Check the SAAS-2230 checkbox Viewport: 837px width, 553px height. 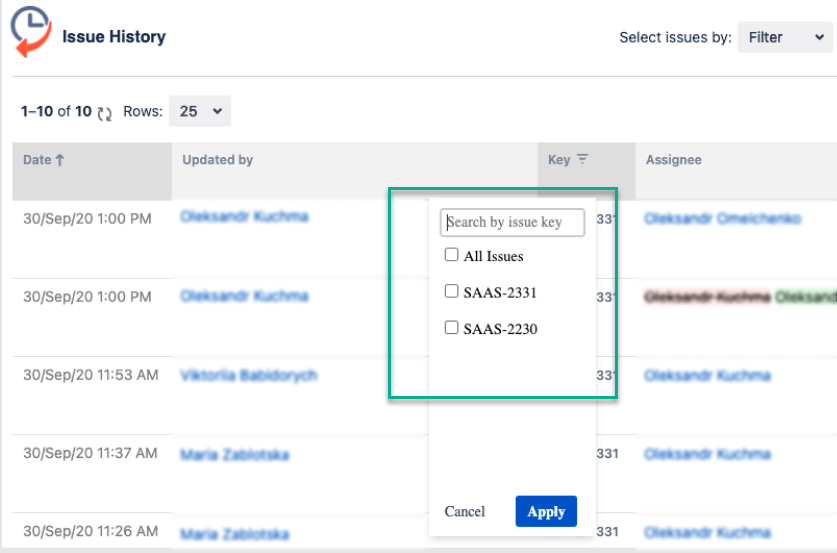(x=452, y=327)
